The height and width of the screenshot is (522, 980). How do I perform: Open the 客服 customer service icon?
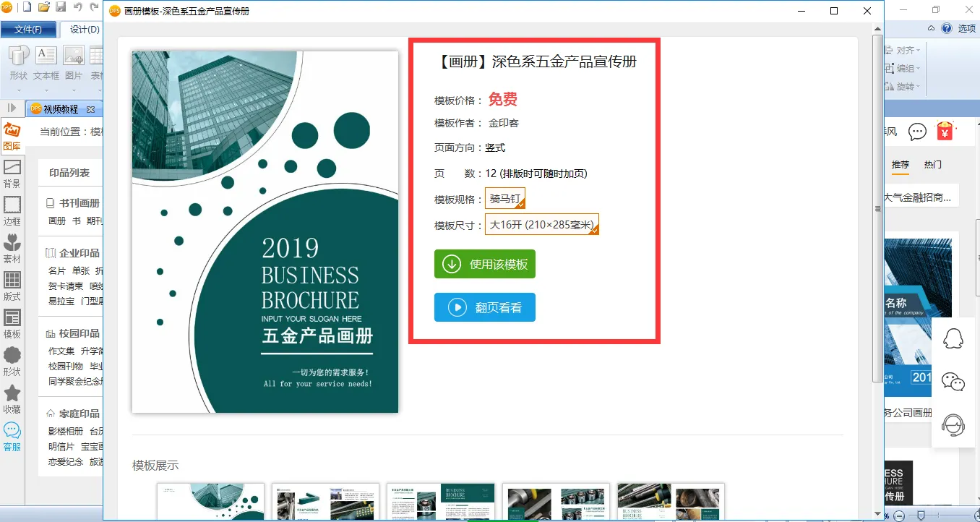click(12, 437)
